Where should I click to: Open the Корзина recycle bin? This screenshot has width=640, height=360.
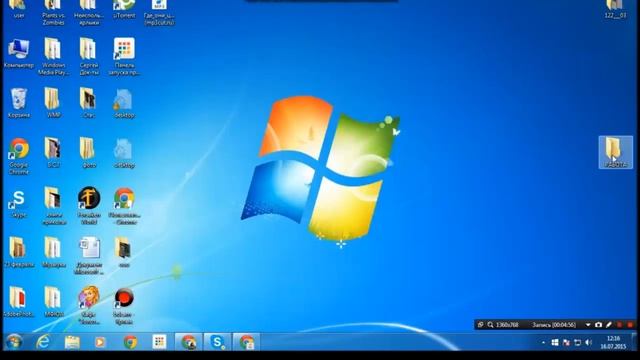[x=19, y=103]
